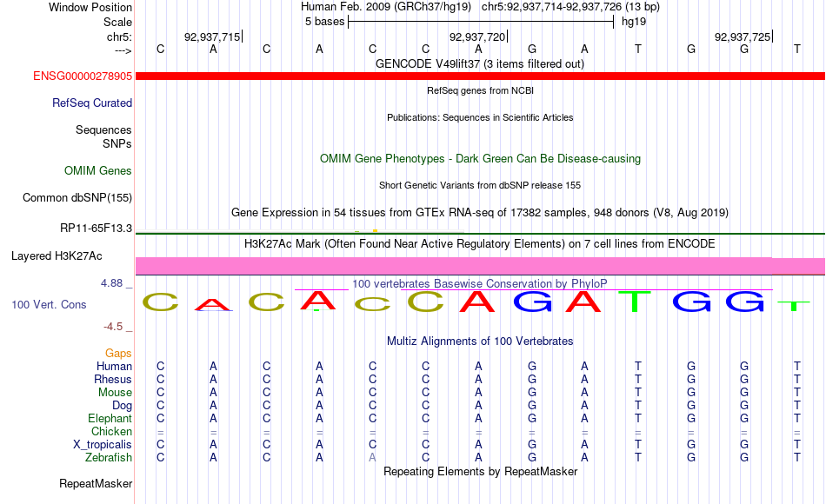This screenshot has height=504, width=826.
Task: Open Repeating Elements by RepeatMasker title
Action: 480,471
